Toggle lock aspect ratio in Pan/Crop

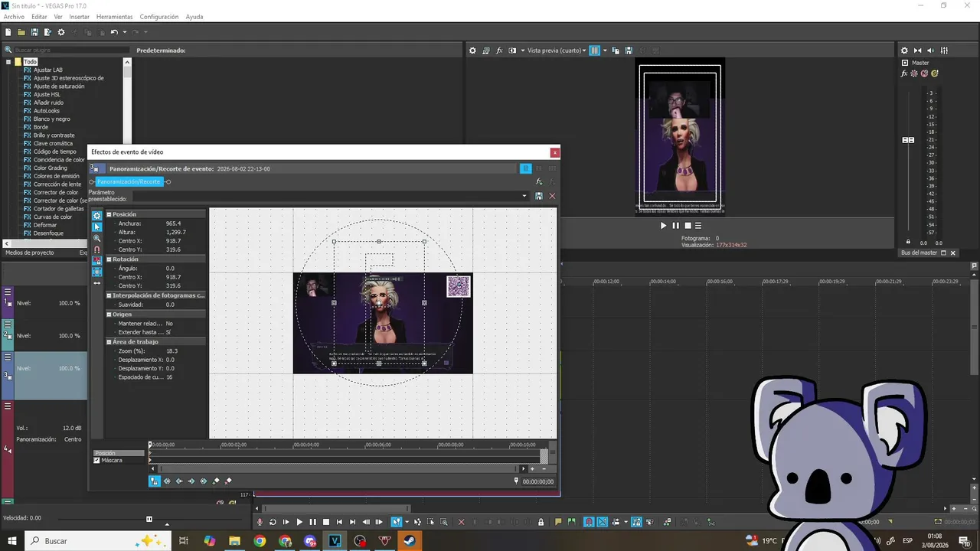coord(97,261)
